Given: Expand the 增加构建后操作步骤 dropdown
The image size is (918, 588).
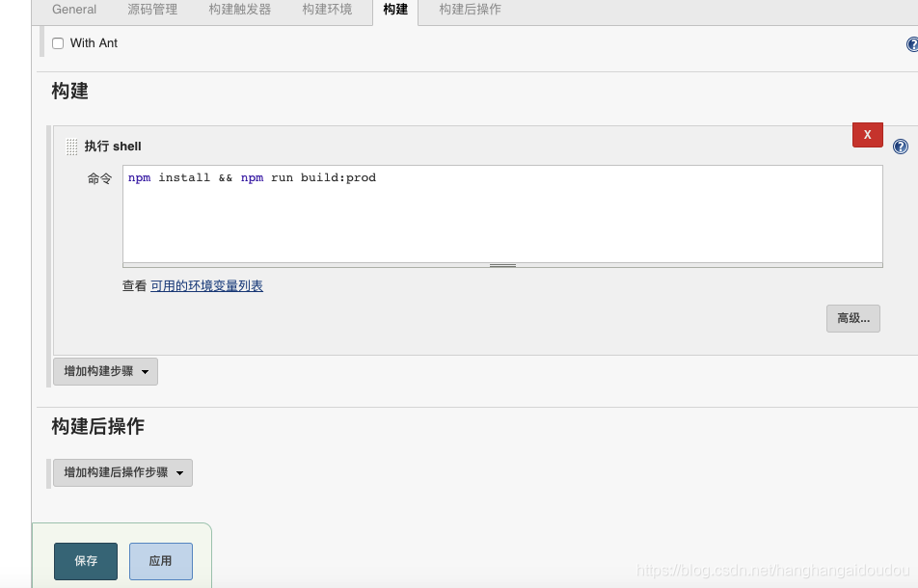Looking at the screenshot, I should tap(123, 472).
